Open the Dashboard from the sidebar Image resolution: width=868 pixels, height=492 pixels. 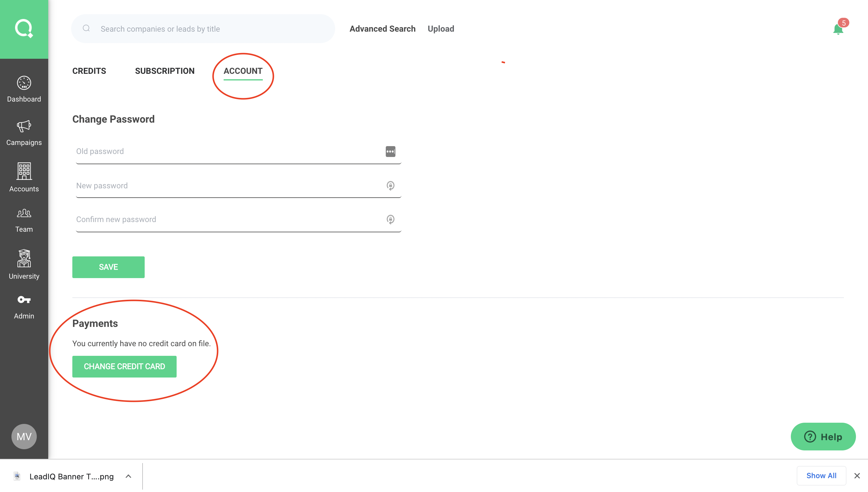24,89
